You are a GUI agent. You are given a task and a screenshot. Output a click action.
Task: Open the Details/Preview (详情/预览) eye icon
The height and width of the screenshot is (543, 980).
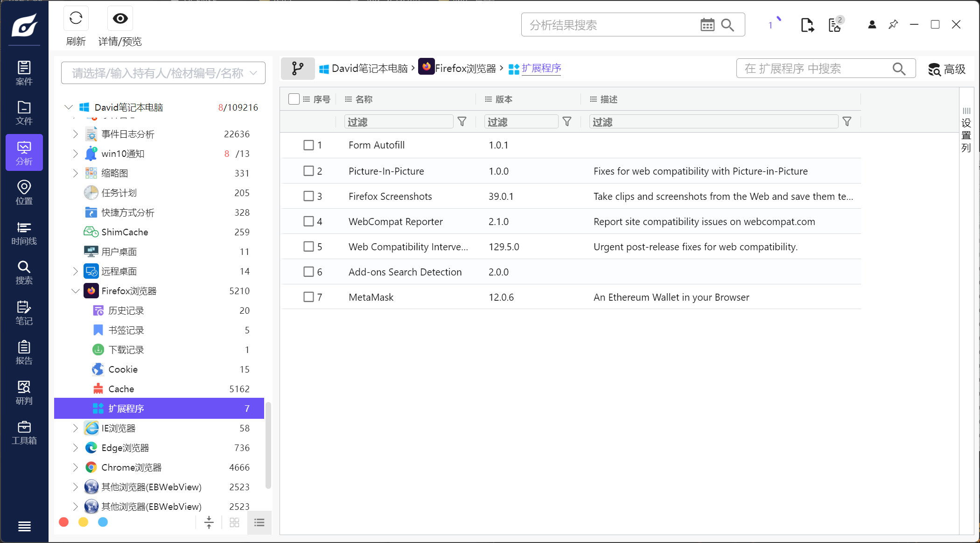point(120,19)
